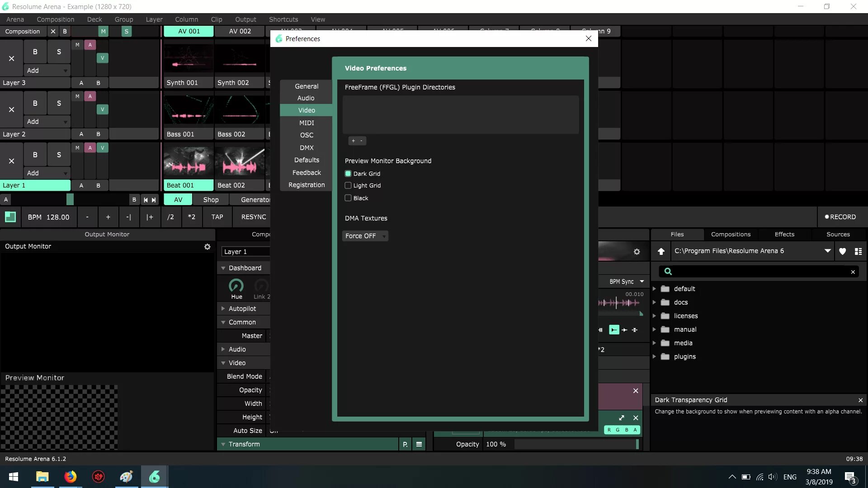Open Windows Start menu
This screenshot has height=488, width=868.
point(14,477)
